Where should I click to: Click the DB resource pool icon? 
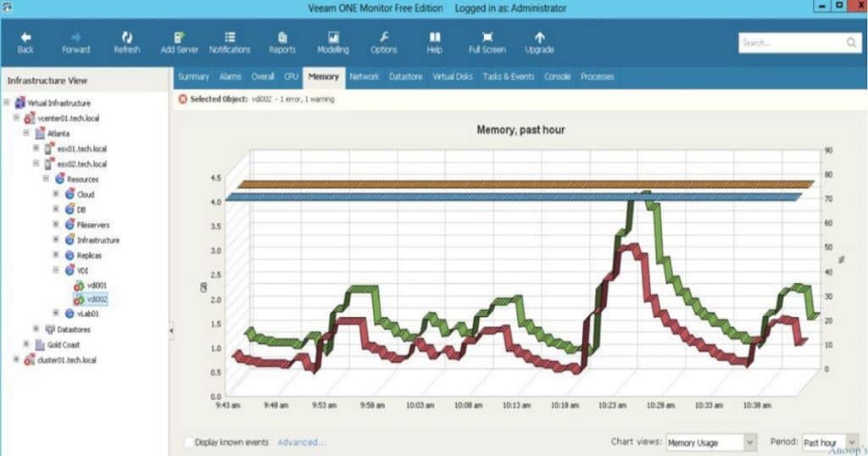point(70,209)
